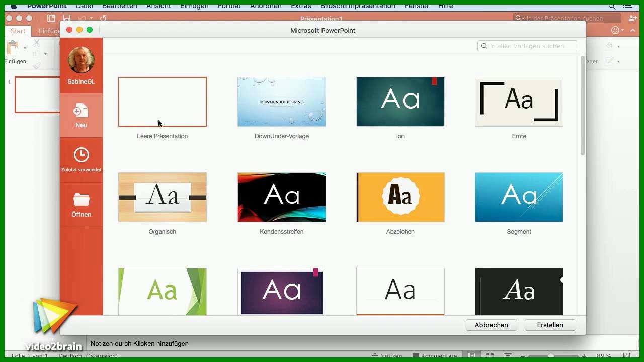Click the Notizen status bar button

(x=386, y=356)
